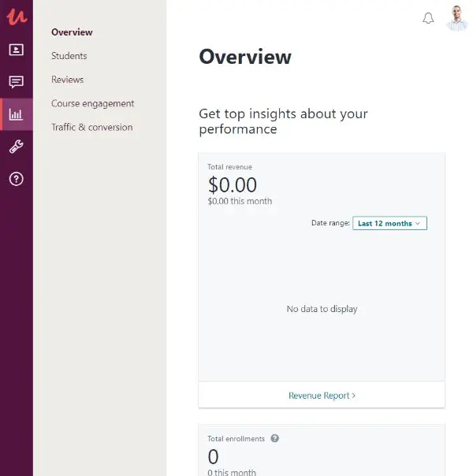Open the Resources help icon
Viewport: 473px width, 476px height.
tap(16, 179)
